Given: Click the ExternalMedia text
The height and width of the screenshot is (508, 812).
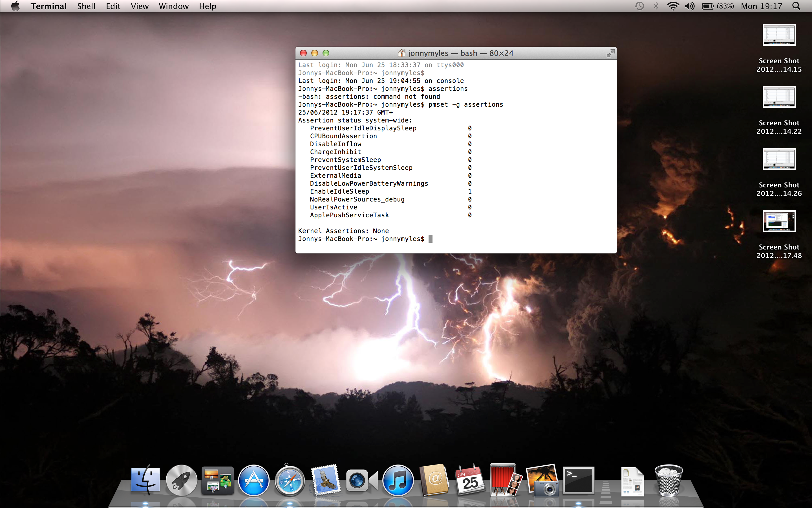Looking at the screenshot, I should pyautogui.click(x=336, y=176).
